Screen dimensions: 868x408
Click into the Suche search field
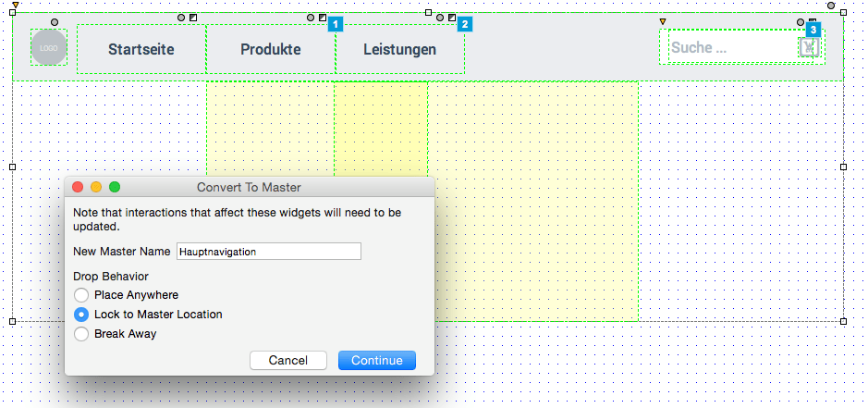click(730, 47)
